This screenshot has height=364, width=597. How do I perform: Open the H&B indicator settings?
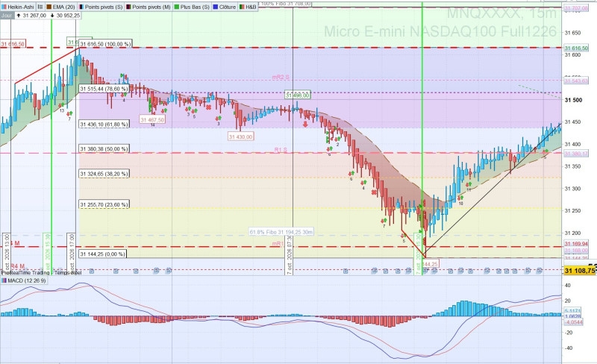point(248,7)
